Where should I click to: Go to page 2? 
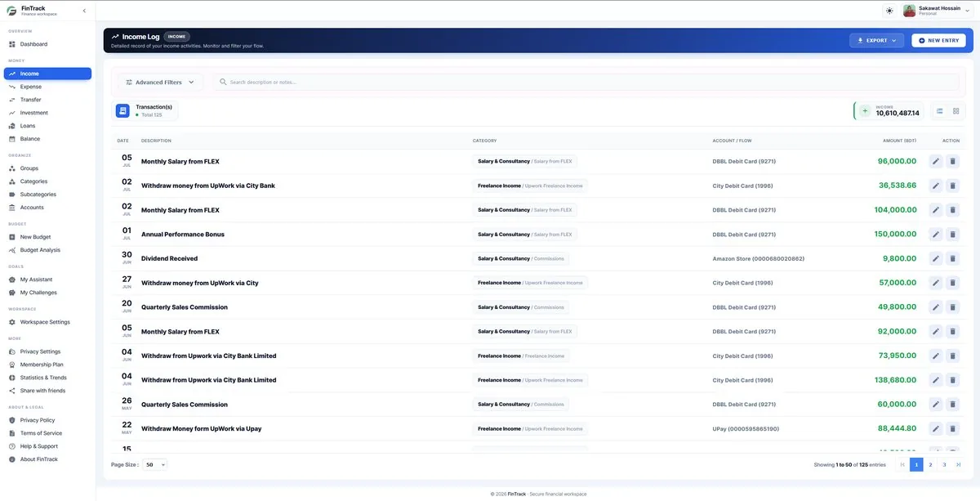[930, 464]
